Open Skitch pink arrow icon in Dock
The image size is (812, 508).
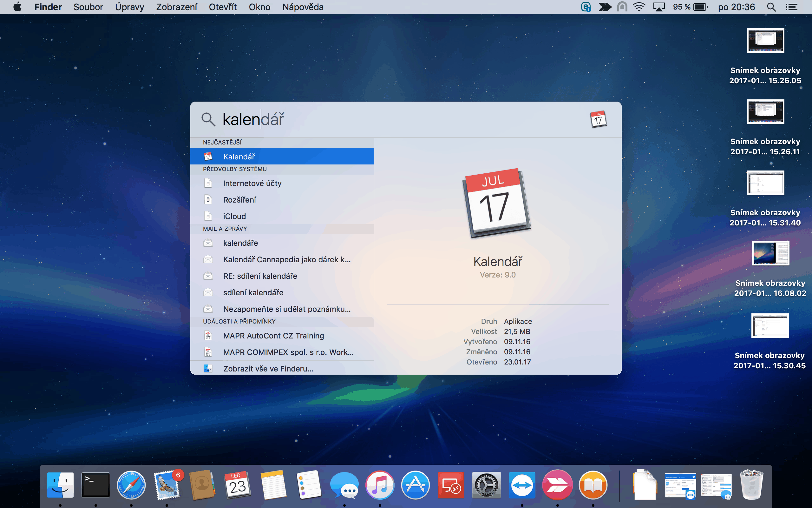(558, 485)
